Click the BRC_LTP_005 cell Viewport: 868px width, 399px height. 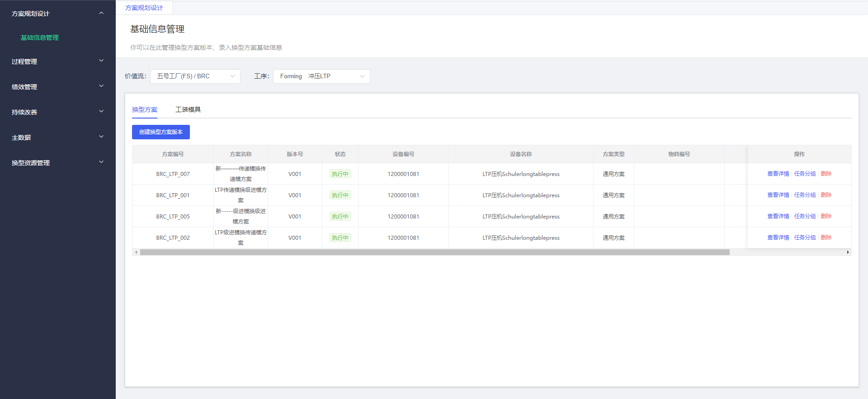pos(173,217)
